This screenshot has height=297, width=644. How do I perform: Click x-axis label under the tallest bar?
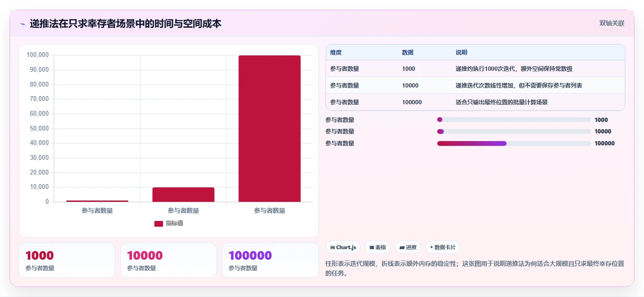[x=270, y=210]
